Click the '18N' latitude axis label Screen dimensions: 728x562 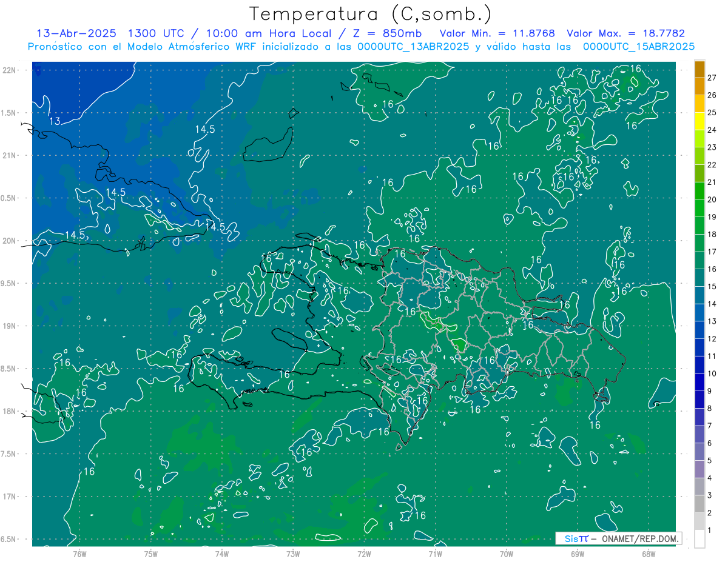click(9, 411)
